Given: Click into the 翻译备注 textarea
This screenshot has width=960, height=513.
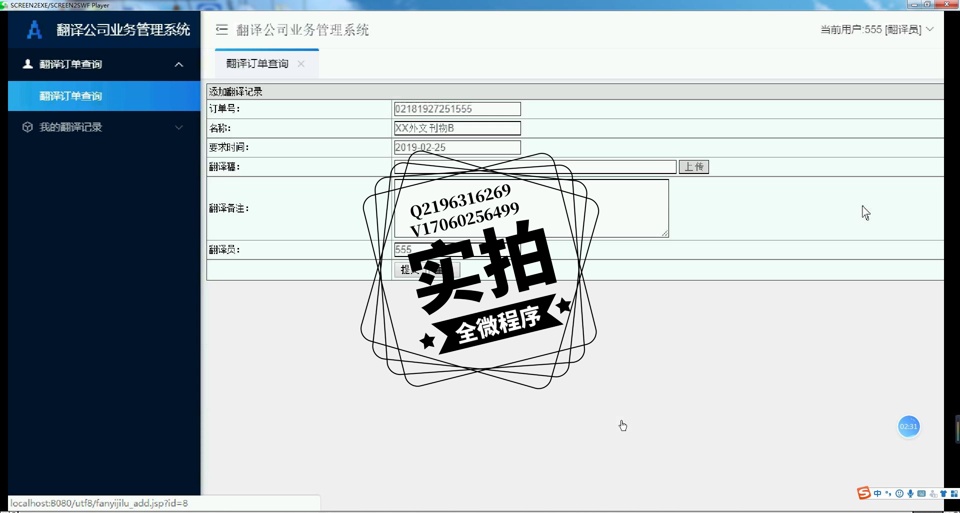Looking at the screenshot, I should pyautogui.click(x=530, y=208).
